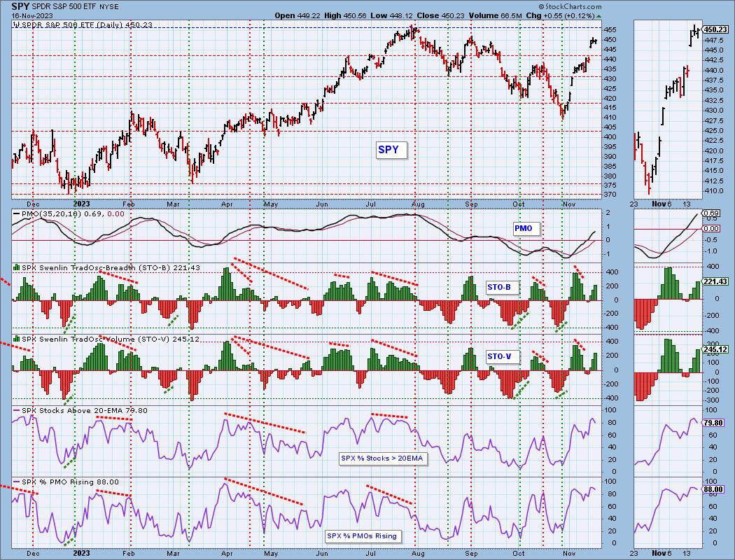This screenshot has width=735, height=560.
Task: Click the 16-Nov-2023 date text
Action: pyautogui.click(x=32, y=15)
